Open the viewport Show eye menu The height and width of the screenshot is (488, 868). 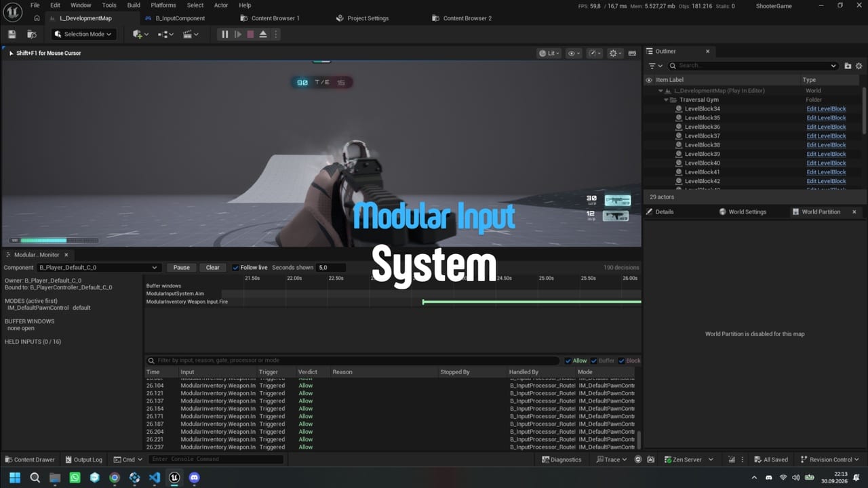coord(574,53)
